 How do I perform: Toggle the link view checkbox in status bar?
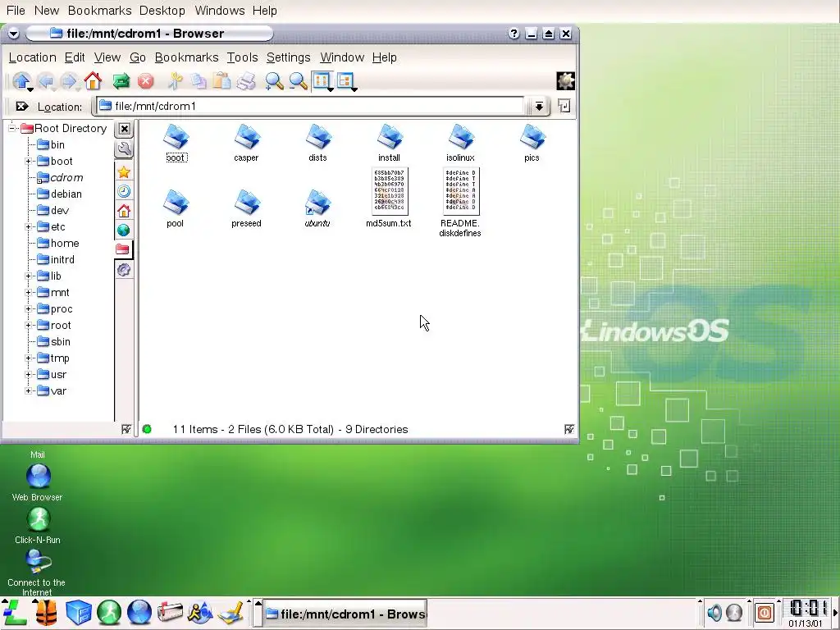pos(569,429)
